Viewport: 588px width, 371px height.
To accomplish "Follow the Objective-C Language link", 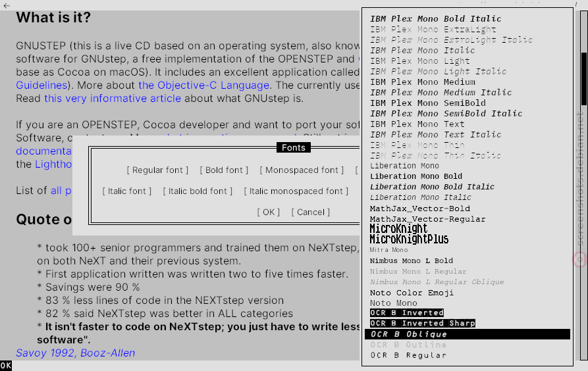I will 203,85.
